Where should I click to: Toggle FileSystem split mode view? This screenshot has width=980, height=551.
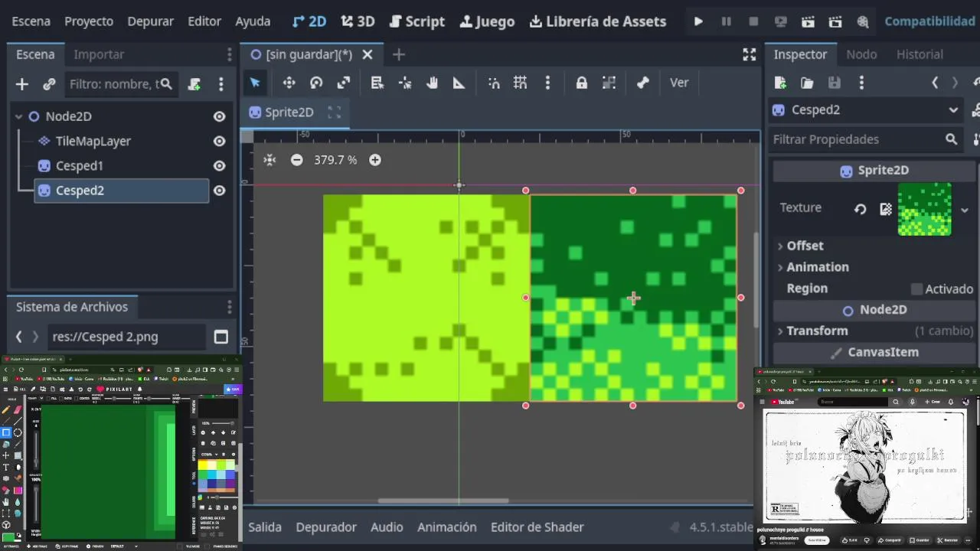click(x=221, y=337)
